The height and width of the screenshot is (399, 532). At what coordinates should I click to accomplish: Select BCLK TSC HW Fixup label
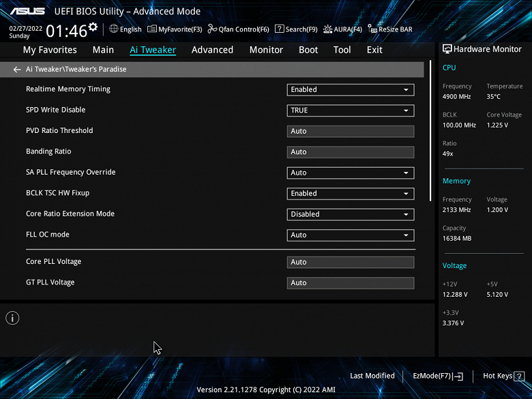(58, 193)
